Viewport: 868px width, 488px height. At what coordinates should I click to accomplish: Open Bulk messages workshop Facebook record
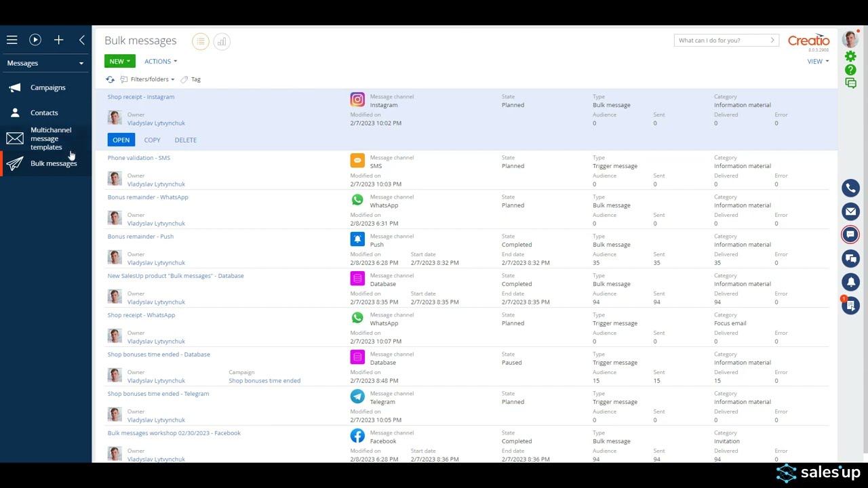pyautogui.click(x=174, y=433)
